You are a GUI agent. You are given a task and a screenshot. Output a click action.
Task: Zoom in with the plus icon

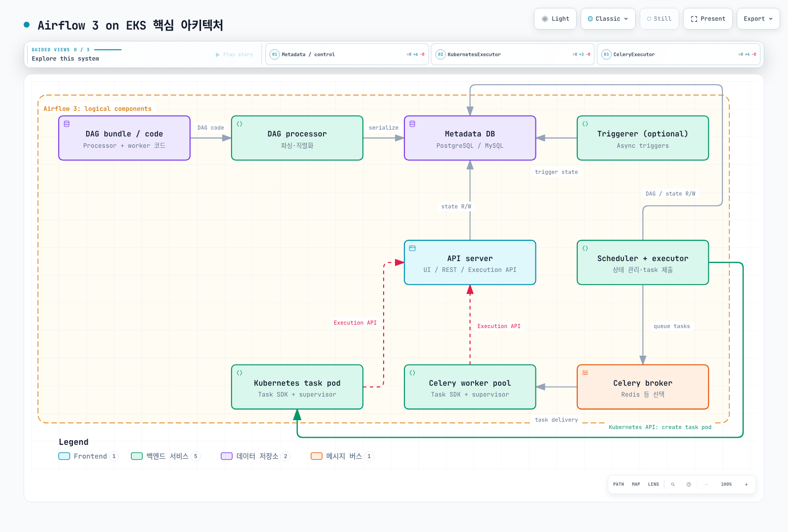[746, 484]
